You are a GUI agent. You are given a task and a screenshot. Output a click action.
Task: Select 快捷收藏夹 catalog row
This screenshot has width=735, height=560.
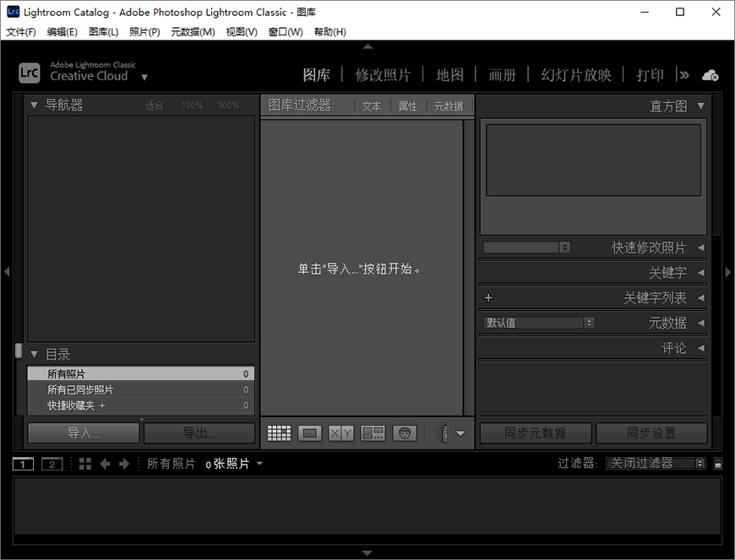tap(140, 405)
